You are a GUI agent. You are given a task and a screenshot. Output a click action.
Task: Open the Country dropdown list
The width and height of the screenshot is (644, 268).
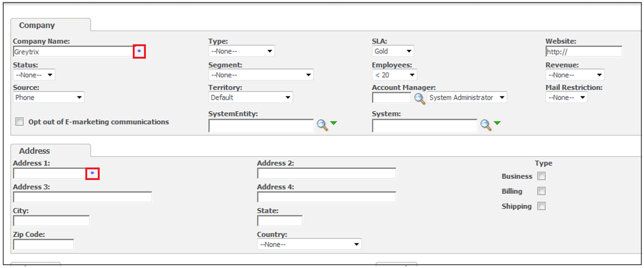309,244
